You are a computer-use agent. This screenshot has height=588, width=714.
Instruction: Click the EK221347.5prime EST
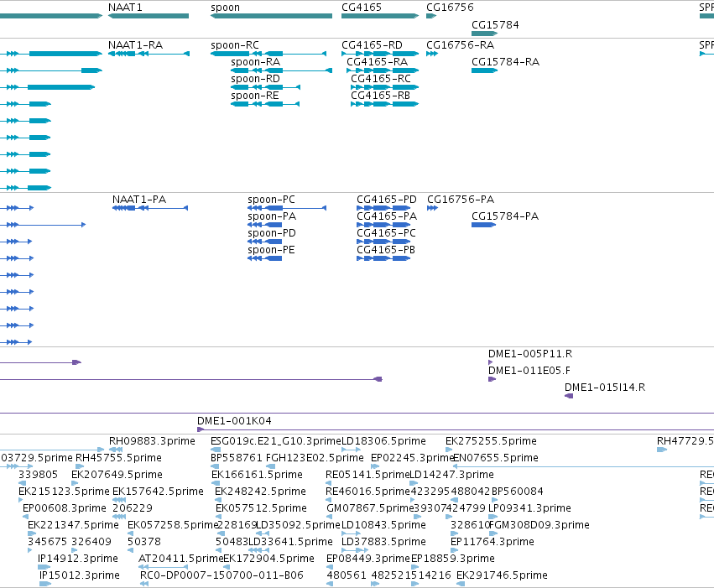(x=32, y=533)
